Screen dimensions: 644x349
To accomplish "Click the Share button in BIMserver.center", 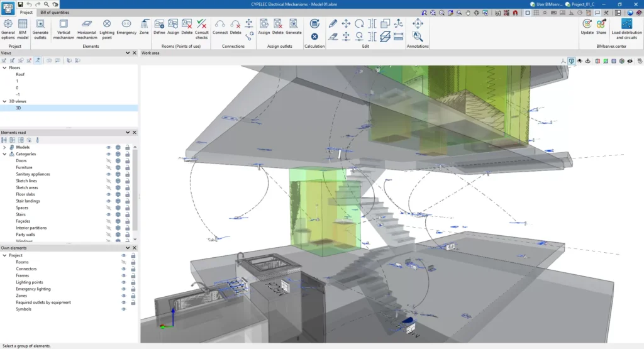I will tap(601, 28).
